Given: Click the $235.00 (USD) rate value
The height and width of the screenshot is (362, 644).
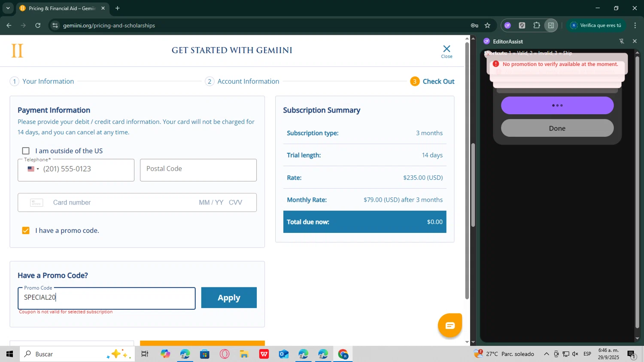Looking at the screenshot, I should click(x=423, y=178).
